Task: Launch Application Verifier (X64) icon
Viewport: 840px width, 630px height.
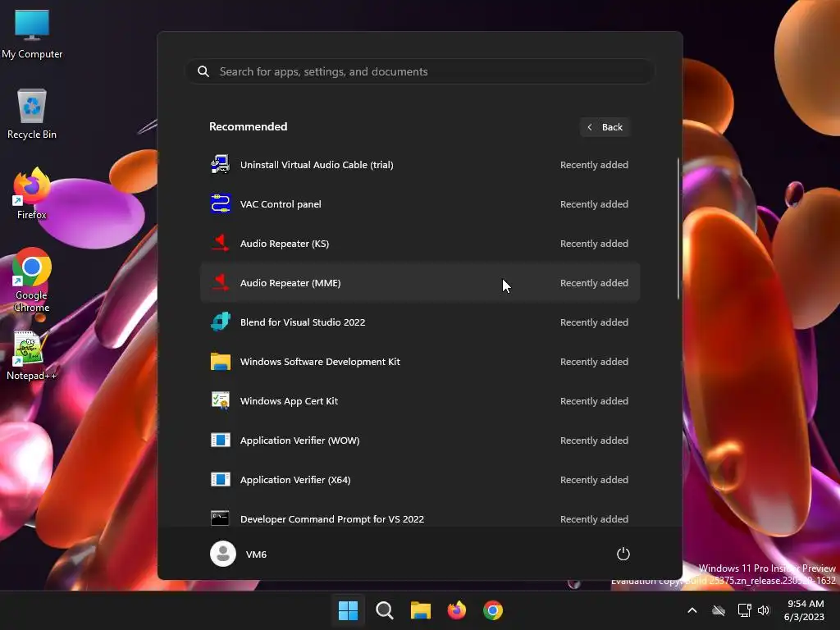Action: pos(220,479)
